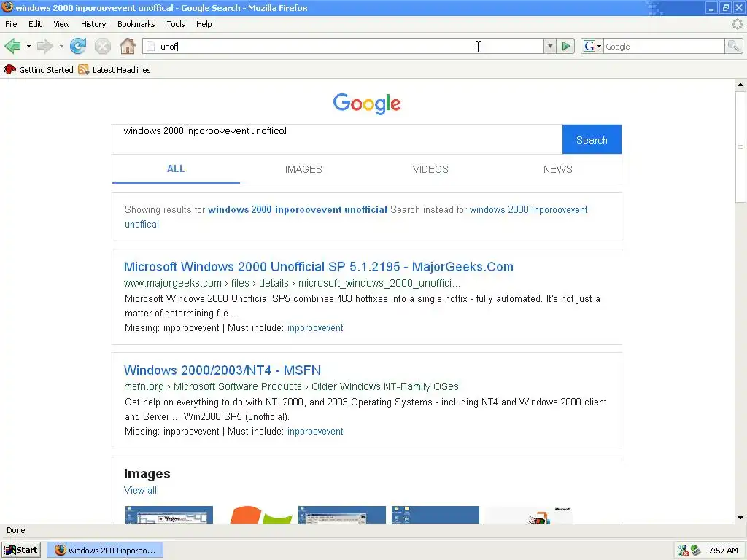This screenshot has width=747, height=560.
Task: Click corrected 'windows 2000 inporoovevent unofficial' link
Action: (298, 209)
